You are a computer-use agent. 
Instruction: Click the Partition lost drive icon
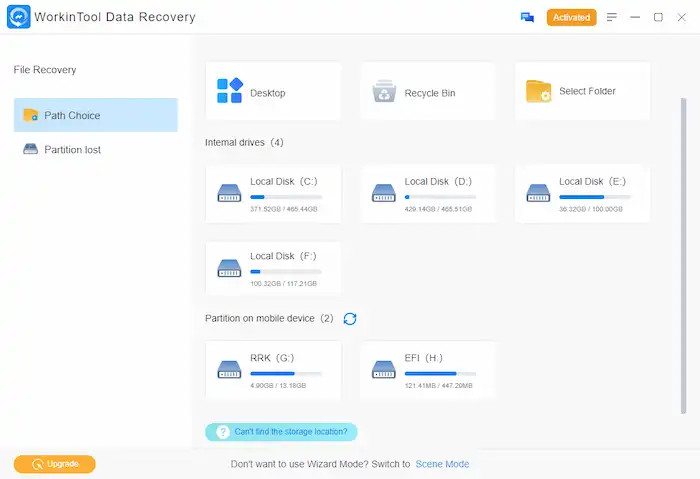pos(30,149)
